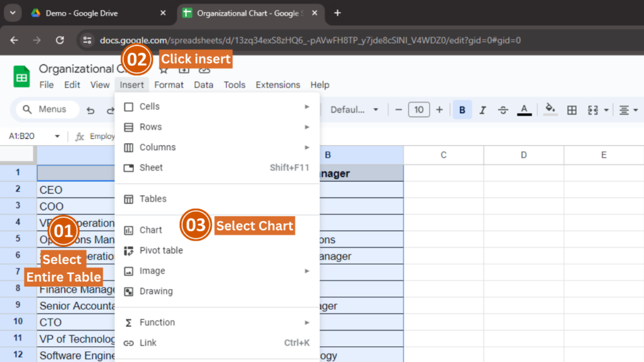Click the Google Sheets home icon
Viewport: 644px width, 362px height.
point(21,75)
